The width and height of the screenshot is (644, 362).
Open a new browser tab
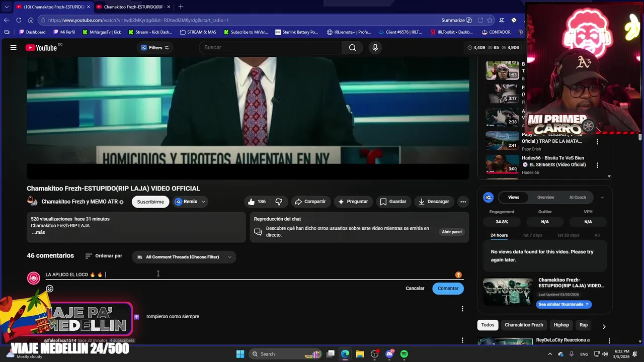coord(181,7)
